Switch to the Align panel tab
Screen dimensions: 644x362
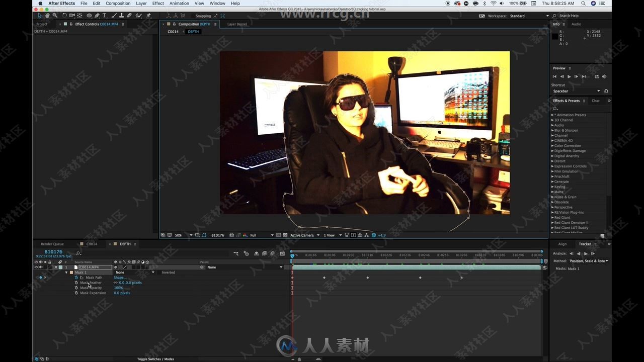click(x=562, y=244)
